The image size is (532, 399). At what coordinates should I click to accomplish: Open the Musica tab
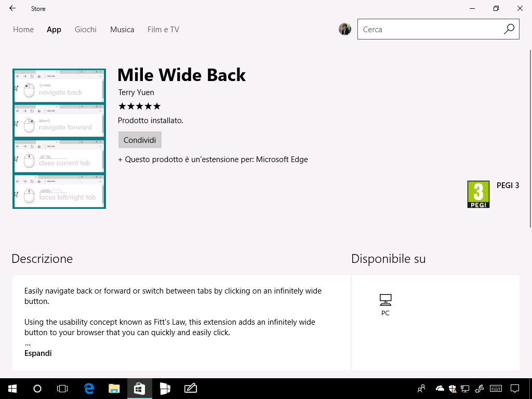(122, 30)
